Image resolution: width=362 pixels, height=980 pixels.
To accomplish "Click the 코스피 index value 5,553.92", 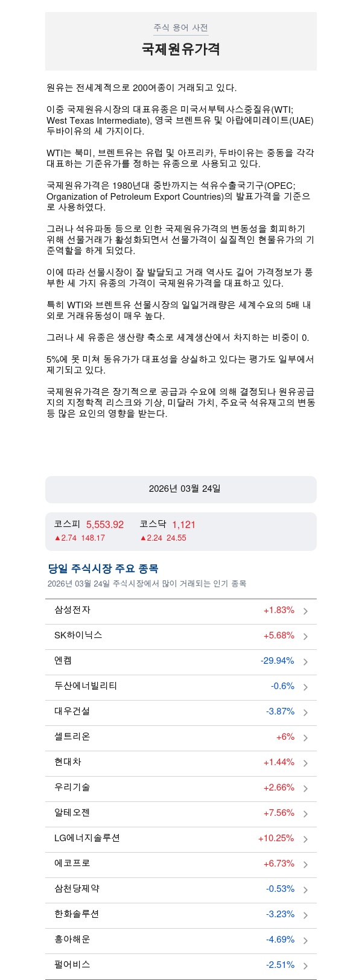I will [105, 524].
